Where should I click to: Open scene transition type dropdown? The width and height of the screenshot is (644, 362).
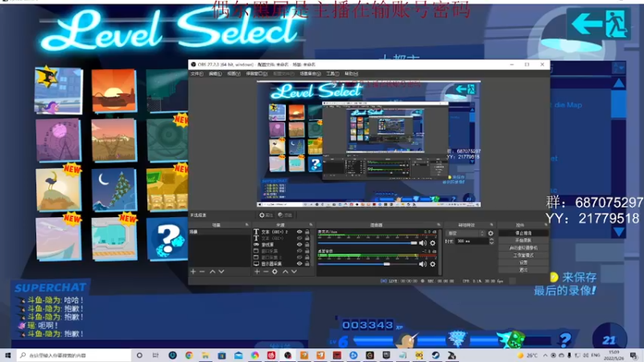tap(466, 233)
